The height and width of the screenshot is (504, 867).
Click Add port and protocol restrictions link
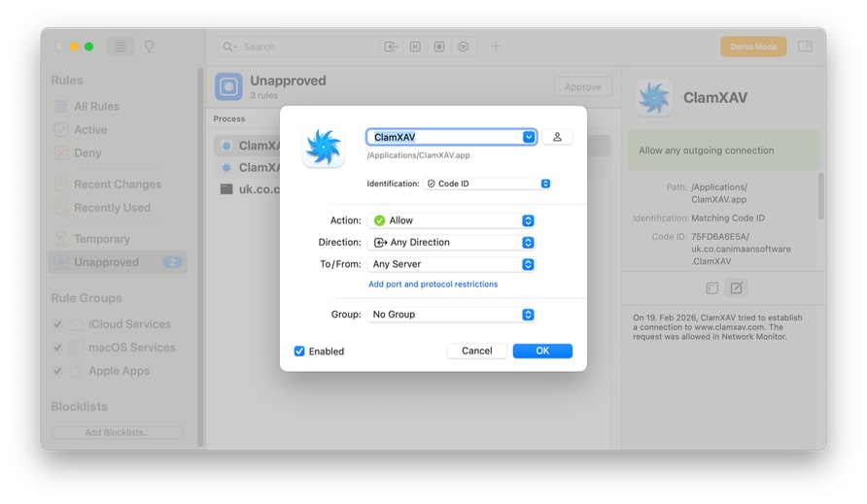click(x=433, y=285)
